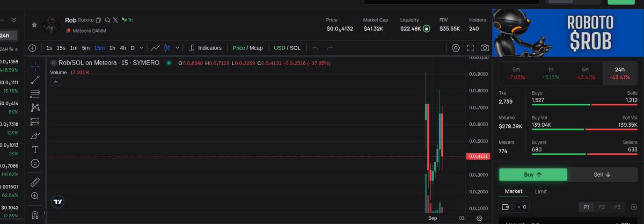Select the line chart style icon
This screenshot has height=224, width=644.
click(155, 48)
